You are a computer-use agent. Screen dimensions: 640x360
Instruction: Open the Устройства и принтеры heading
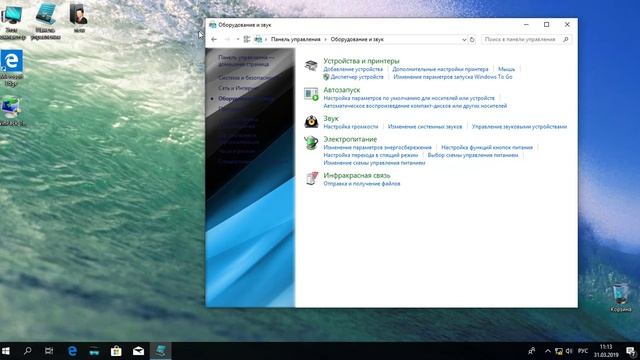(361, 61)
